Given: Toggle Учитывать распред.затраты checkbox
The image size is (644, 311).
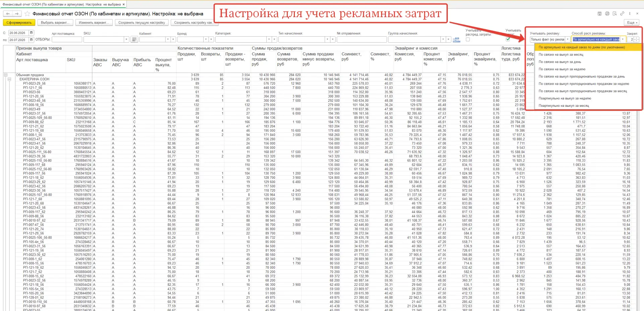Looking at the screenshot, I should point(468,39).
